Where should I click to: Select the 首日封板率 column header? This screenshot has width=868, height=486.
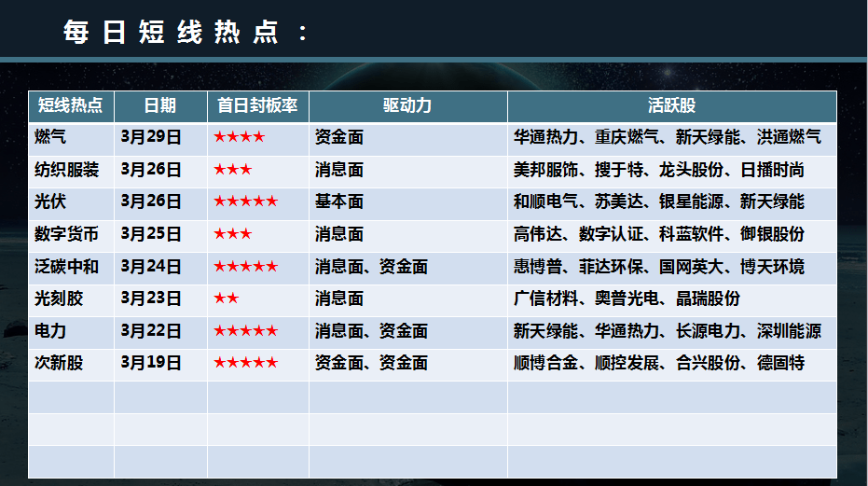click(x=258, y=105)
